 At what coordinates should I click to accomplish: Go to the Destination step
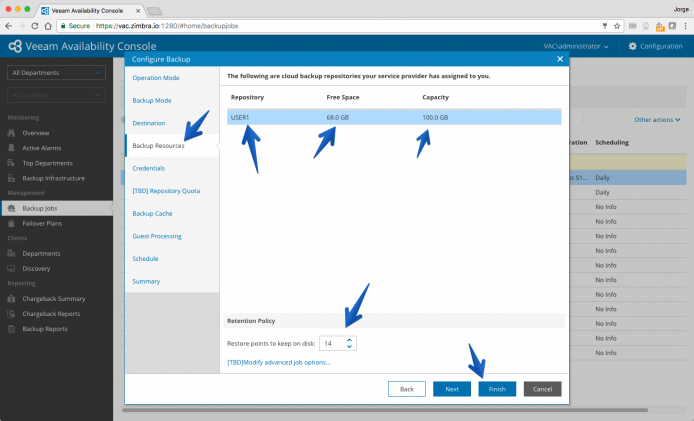tap(149, 123)
